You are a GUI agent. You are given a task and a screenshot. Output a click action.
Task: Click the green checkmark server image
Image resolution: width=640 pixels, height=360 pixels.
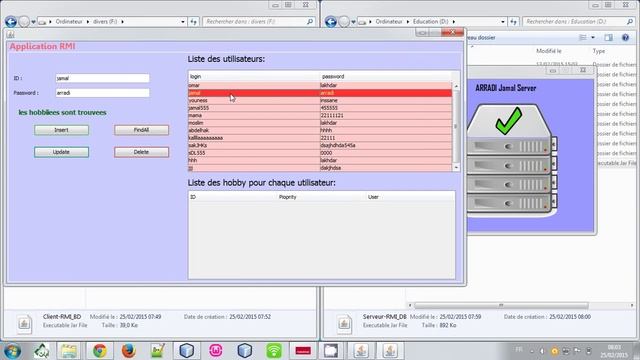(x=511, y=160)
